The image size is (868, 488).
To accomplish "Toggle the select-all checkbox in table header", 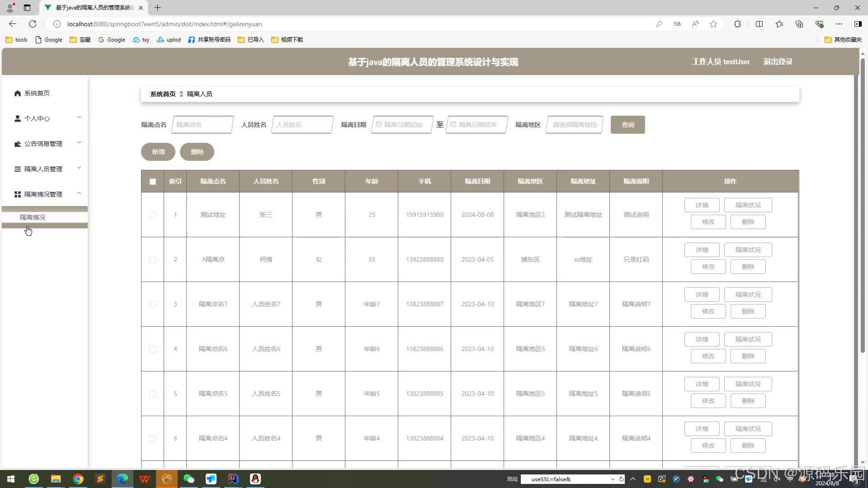I will coord(152,181).
